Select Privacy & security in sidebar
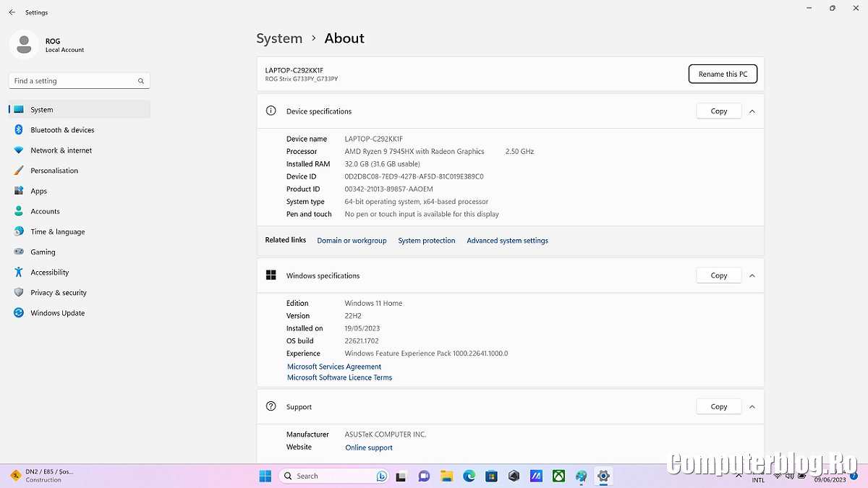Image resolution: width=868 pixels, height=488 pixels. tap(58, 293)
